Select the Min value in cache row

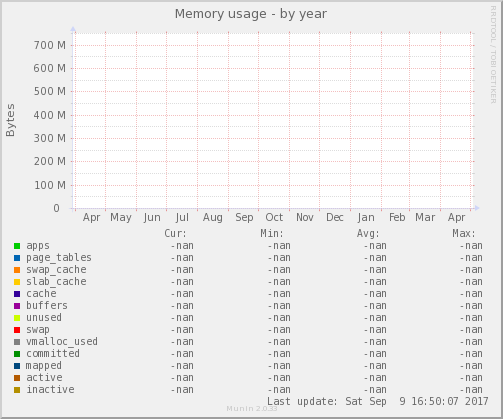coord(279,294)
